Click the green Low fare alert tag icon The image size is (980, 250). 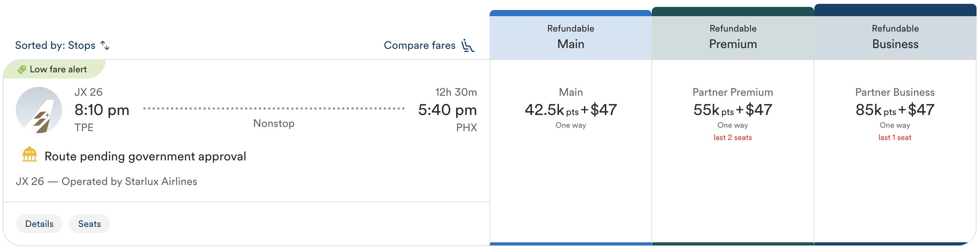tap(22, 69)
